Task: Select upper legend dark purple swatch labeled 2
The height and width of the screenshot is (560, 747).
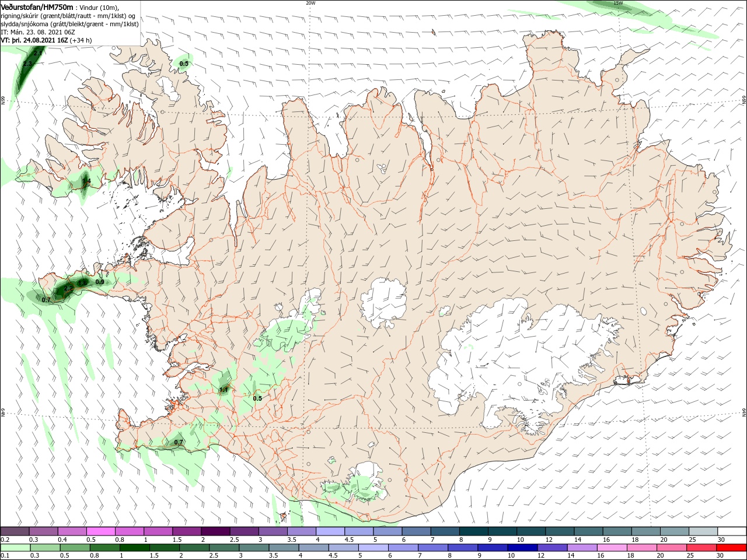Action: click(x=215, y=531)
